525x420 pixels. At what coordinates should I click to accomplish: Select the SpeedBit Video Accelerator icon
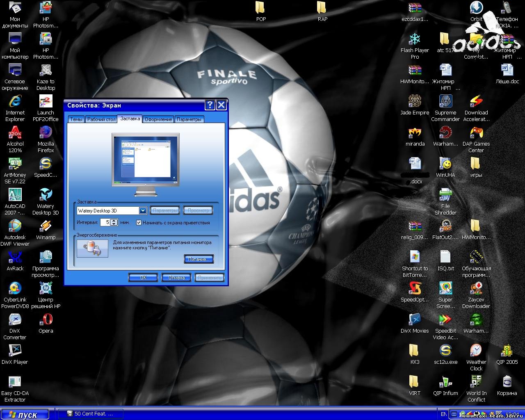[445, 326]
